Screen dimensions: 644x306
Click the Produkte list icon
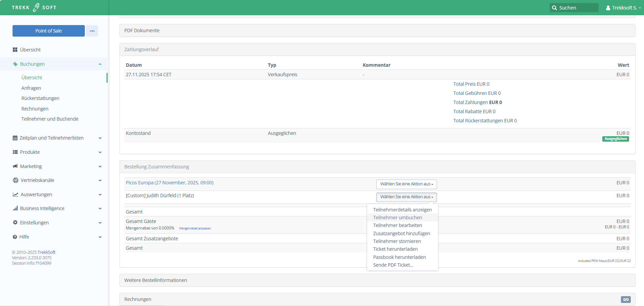point(15,152)
